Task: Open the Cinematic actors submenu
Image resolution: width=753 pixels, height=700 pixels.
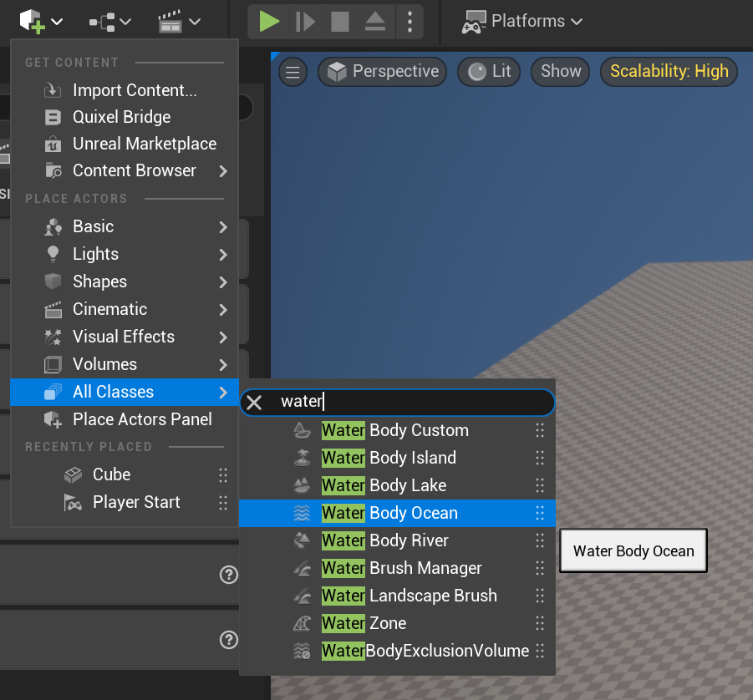Action: (x=125, y=309)
